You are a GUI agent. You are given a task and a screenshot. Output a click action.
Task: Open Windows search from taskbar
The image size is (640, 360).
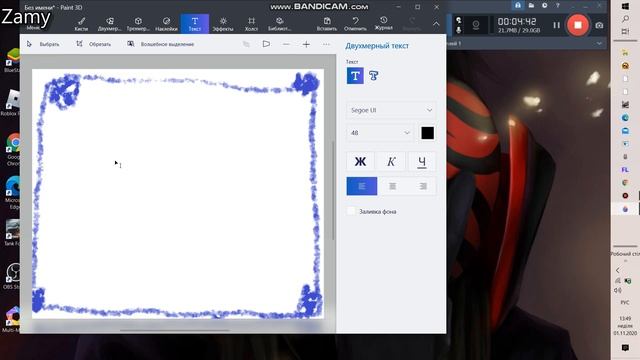(625, 19)
